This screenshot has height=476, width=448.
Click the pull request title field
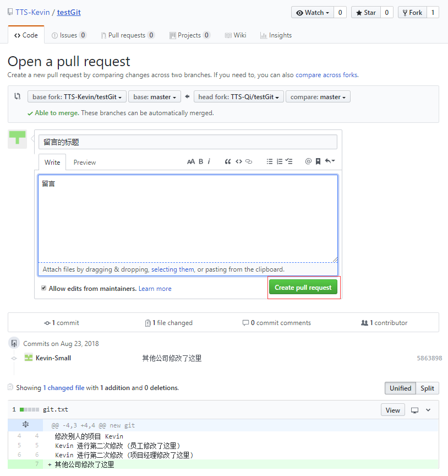pyautogui.click(x=188, y=142)
